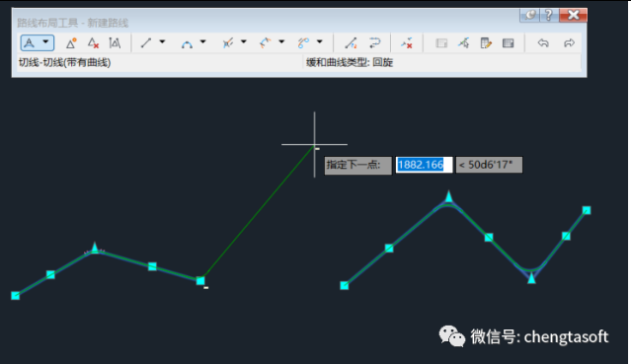Image resolution: width=631 pixels, height=364 pixels.
Task: Click Convert AutoCAD line and arc tool
Action: pos(351,42)
